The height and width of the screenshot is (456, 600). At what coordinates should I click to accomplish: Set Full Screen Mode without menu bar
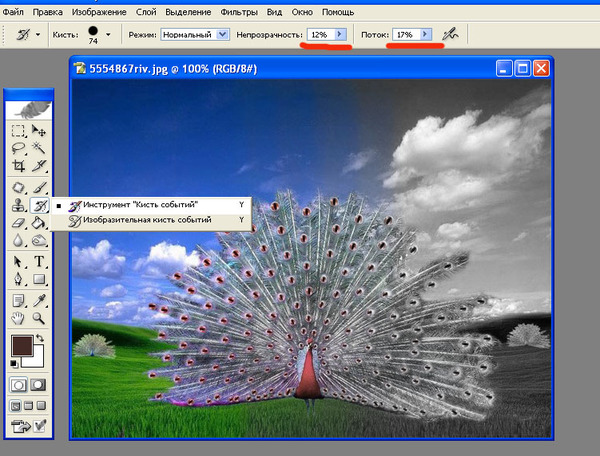(x=41, y=406)
